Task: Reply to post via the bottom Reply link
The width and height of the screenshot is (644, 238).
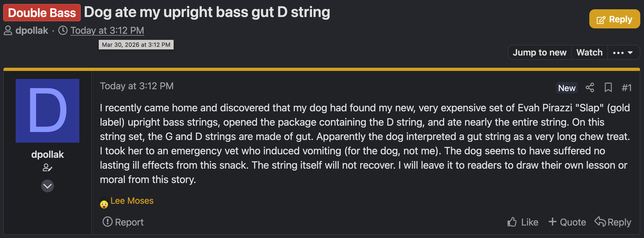Action: [x=613, y=222]
